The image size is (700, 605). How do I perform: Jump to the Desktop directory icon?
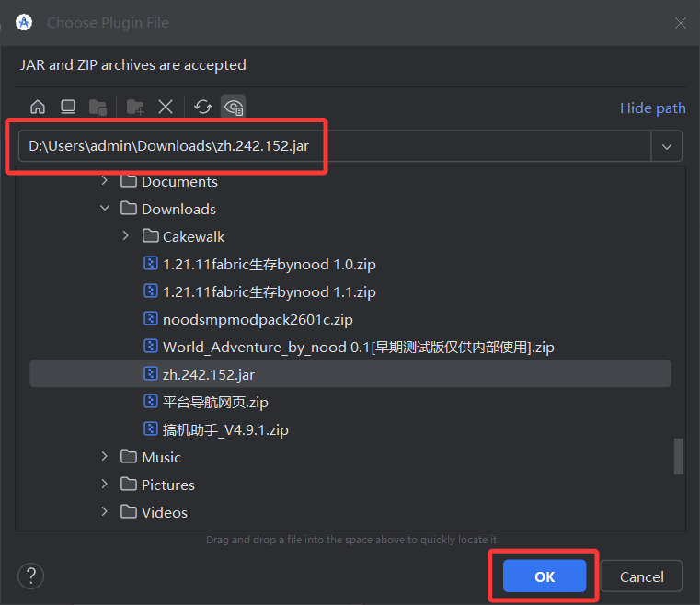(x=67, y=108)
